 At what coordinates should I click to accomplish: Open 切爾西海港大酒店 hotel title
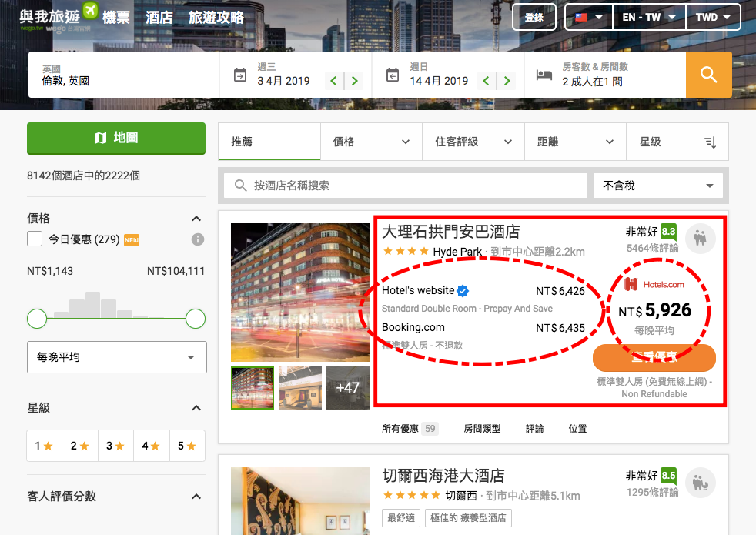443,476
